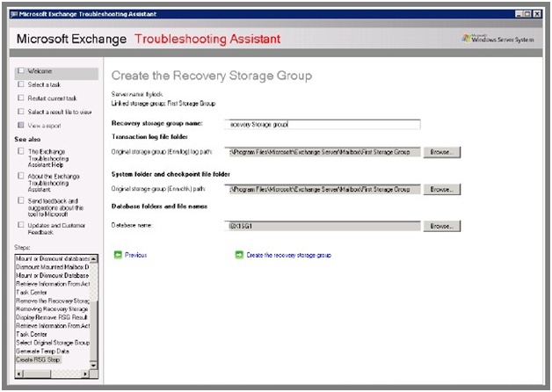
Task: Click the Steps list vertical scrollbar thumb
Action: click(93, 330)
